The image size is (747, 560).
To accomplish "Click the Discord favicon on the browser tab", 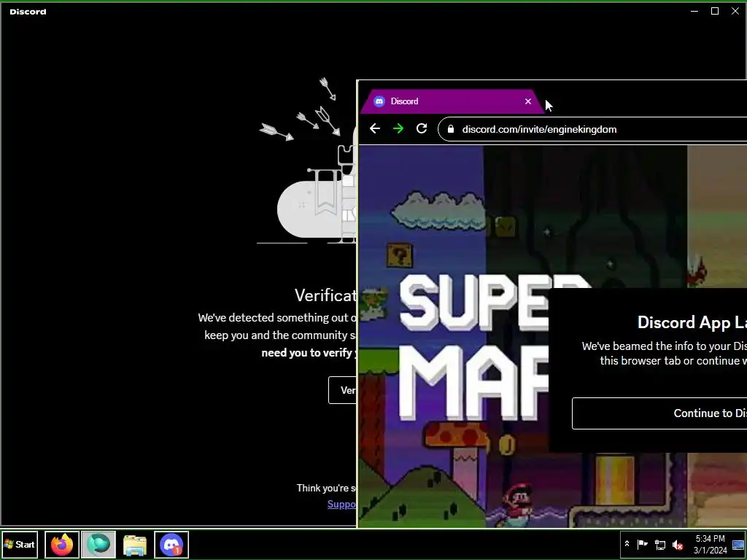I will point(379,101).
